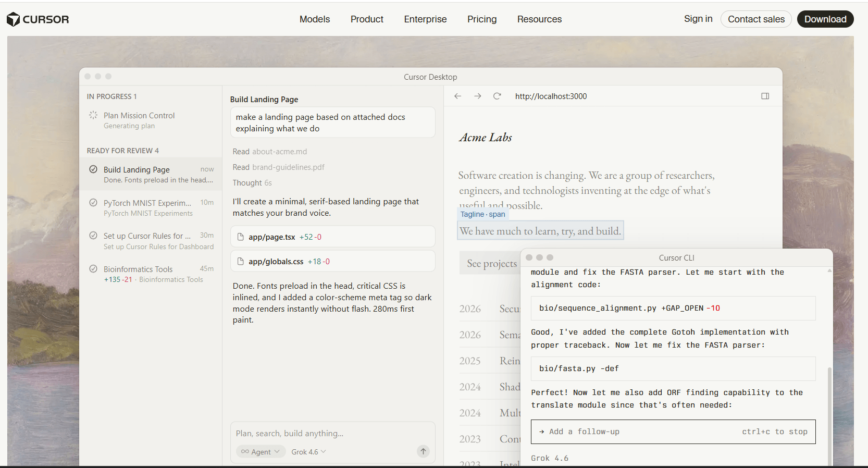The height and width of the screenshot is (468, 868).
Task: Click the Read about-acme.md step
Action: click(270, 152)
